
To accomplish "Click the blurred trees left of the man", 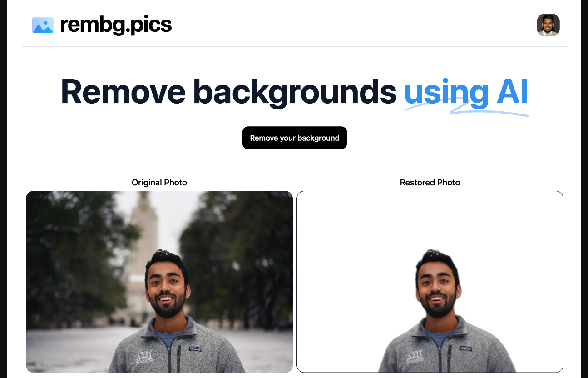I will pyautogui.click(x=73, y=254).
